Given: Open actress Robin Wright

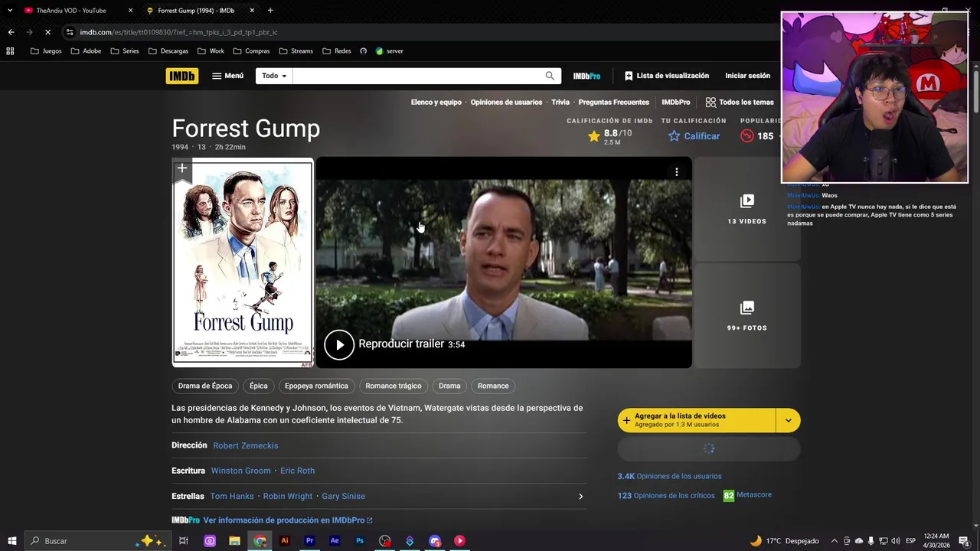Looking at the screenshot, I should coord(288,496).
